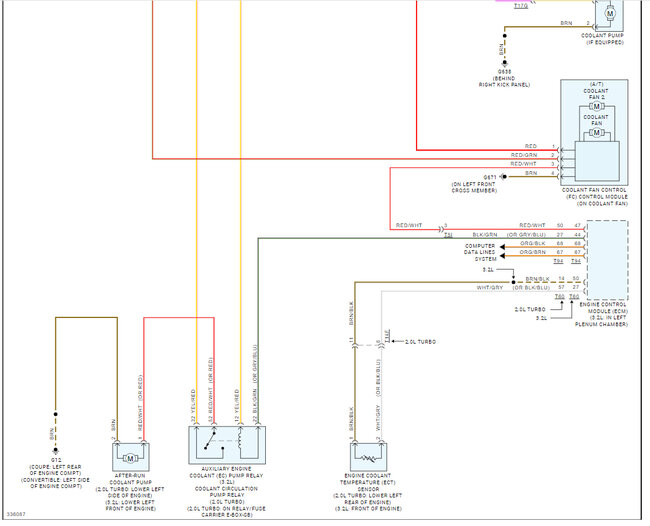650x526 pixels.
Task: Click the "COOLANT CIRCULATION PUMP RELAY" label
Action: point(226,492)
